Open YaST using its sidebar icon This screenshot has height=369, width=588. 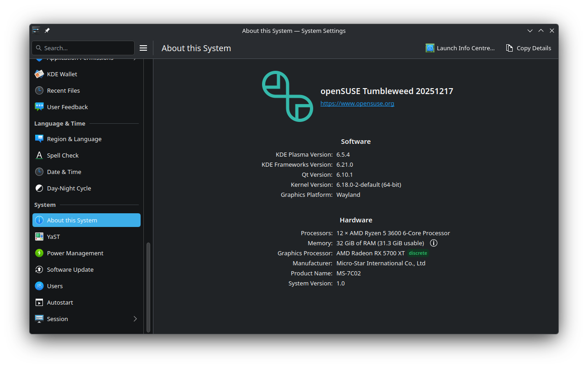[39, 237]
